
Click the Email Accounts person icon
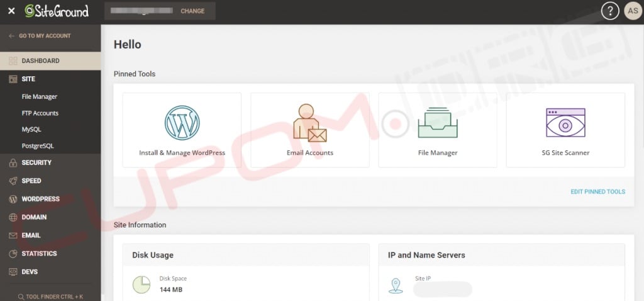(x=309, y=123)
